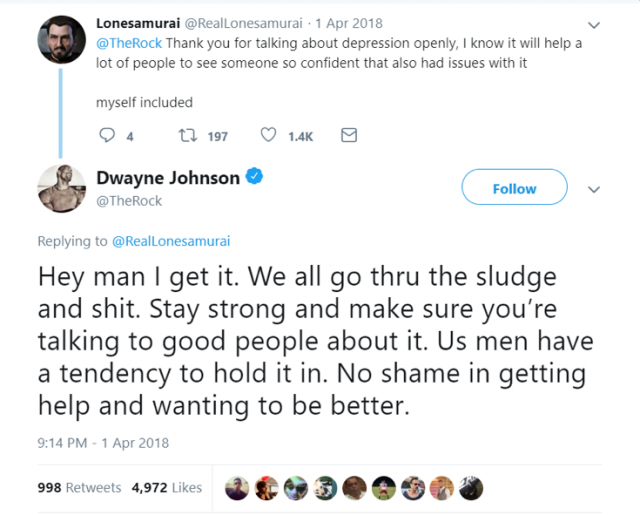Image resolution: width=640 pixels, height=515 pixels.
Task: Click the last liker avatar in the row
Action: click(471, 488)
